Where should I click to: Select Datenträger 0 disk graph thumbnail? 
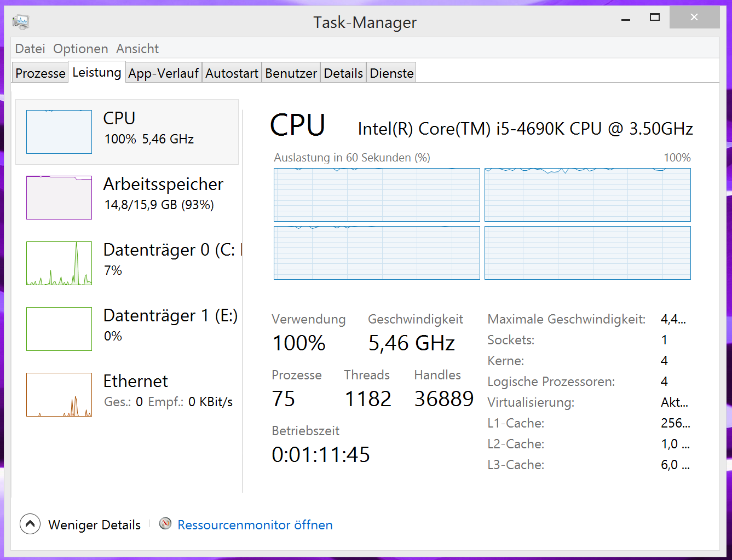coord(59,263)
